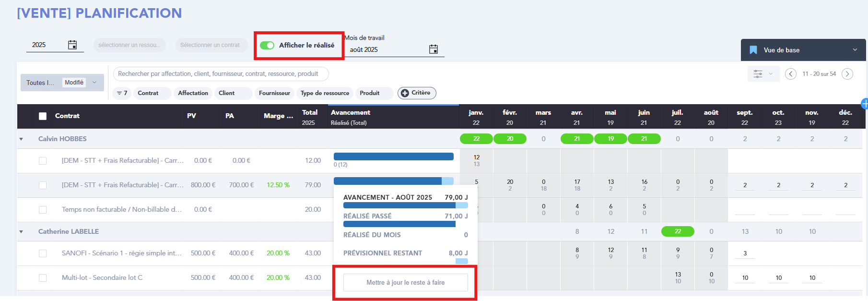This screenshot has height=301, width=868.
Task: Click the Mois de travail calendar icon
Action: pyautogui.click(x=434, y=49)
